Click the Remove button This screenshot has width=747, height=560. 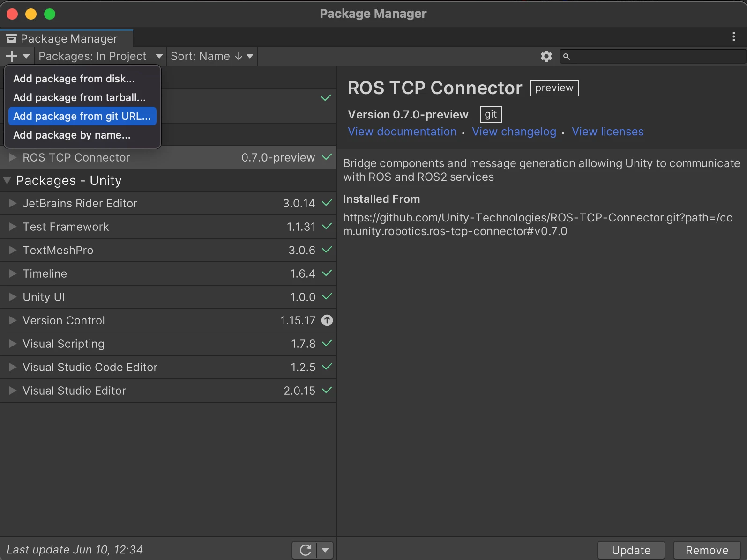point(707,550)
